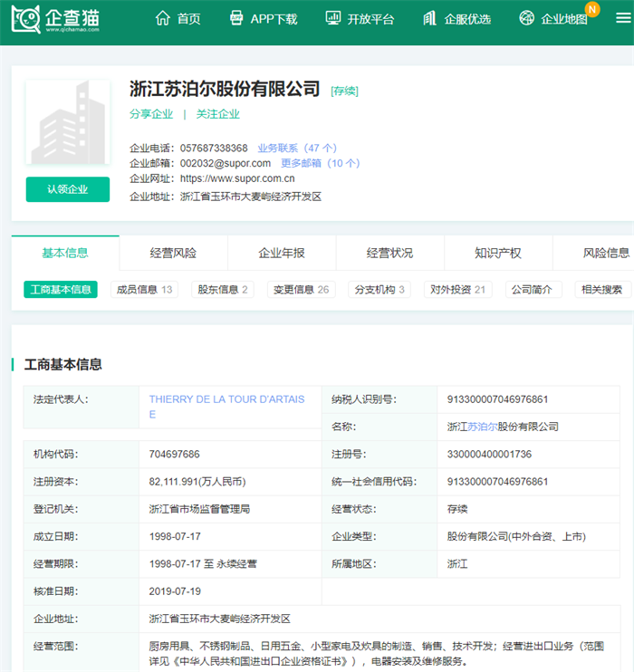Click the 企查猫 logo

coord(56,19)
